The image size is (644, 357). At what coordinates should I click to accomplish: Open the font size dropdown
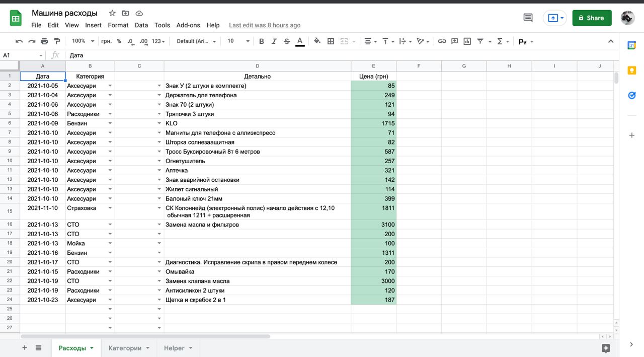coord(238,41)
